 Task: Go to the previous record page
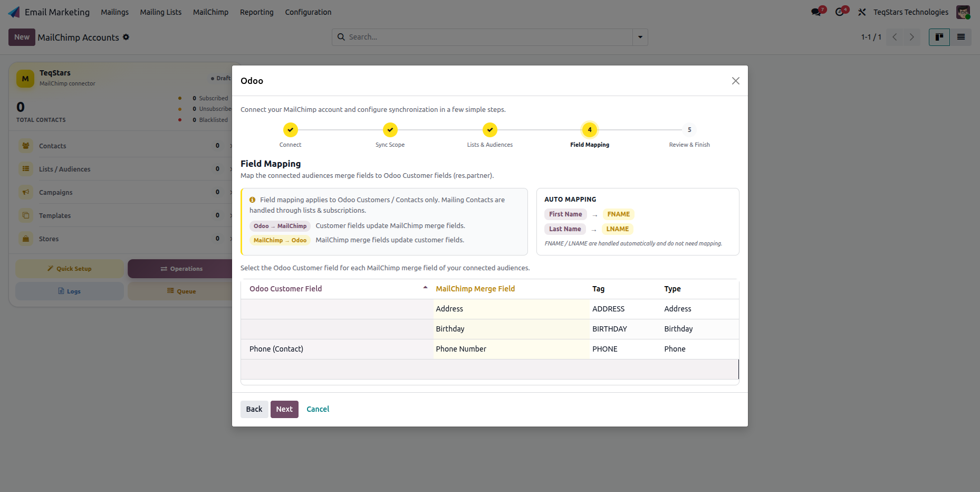(x=895, y=37)
